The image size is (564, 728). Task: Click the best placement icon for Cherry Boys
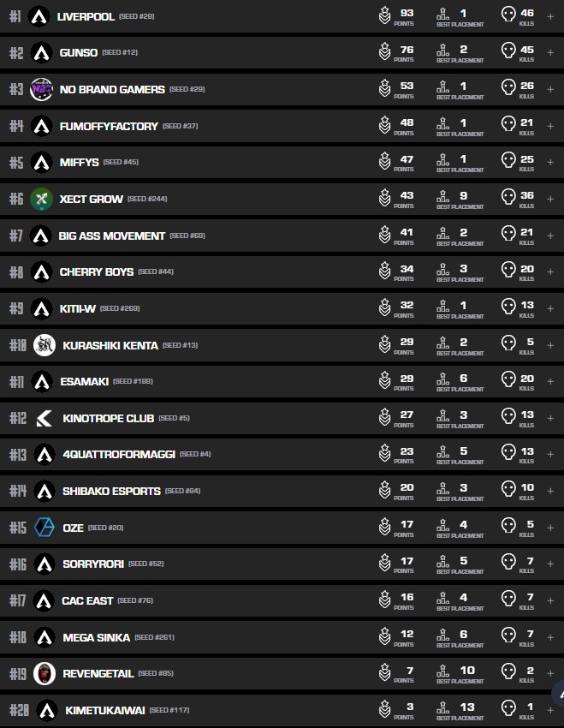click(442, 272)
